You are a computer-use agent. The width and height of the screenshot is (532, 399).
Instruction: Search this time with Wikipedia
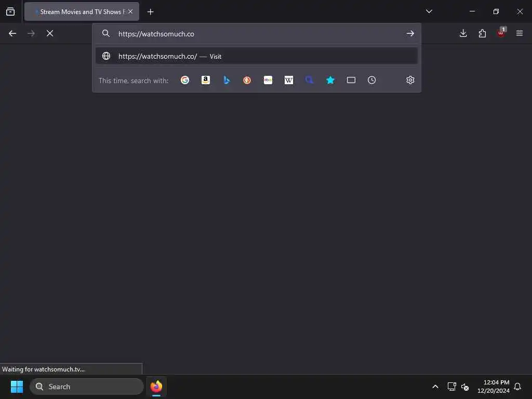coord(289,80)
